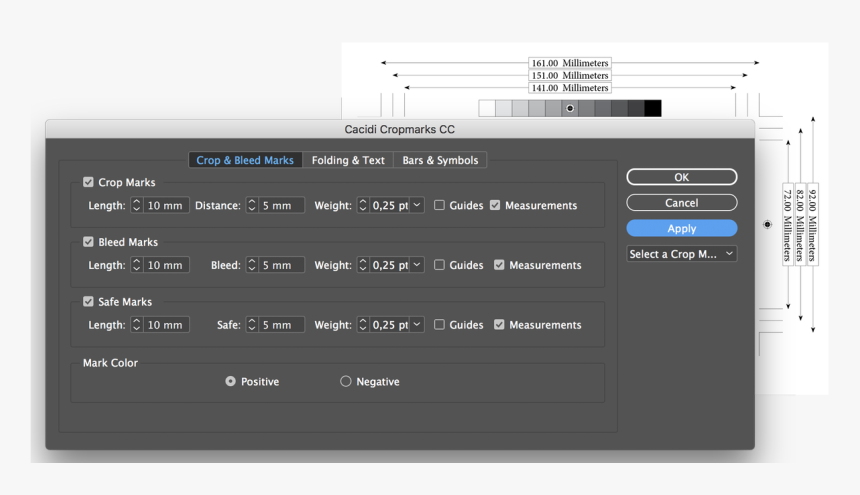The image size is (860, 495).
Task: Click Crop Marks Weight field 0,25 pt
Action: tap(390, 205)
